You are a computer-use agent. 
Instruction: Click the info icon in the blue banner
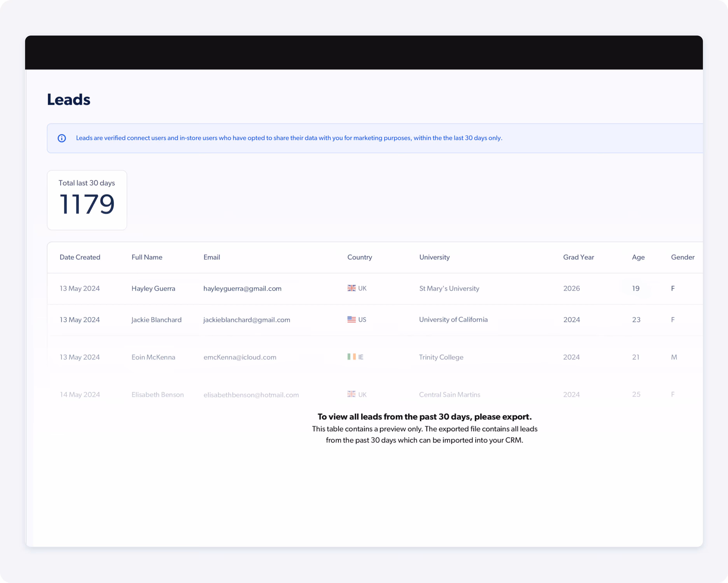pos(62,138)
